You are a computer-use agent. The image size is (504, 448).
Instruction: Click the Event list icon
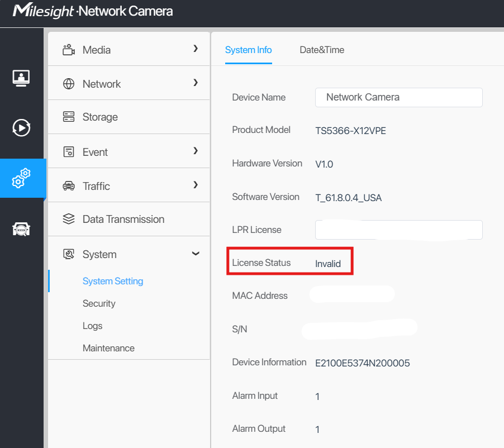click(69, 152)
